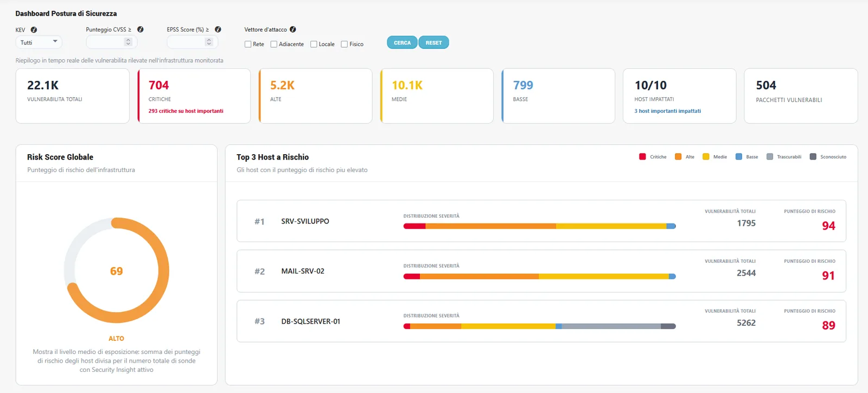The image size is (868, 393).
Task: Open the KEV dropdown showing Tutti
Action: point(39,42)
